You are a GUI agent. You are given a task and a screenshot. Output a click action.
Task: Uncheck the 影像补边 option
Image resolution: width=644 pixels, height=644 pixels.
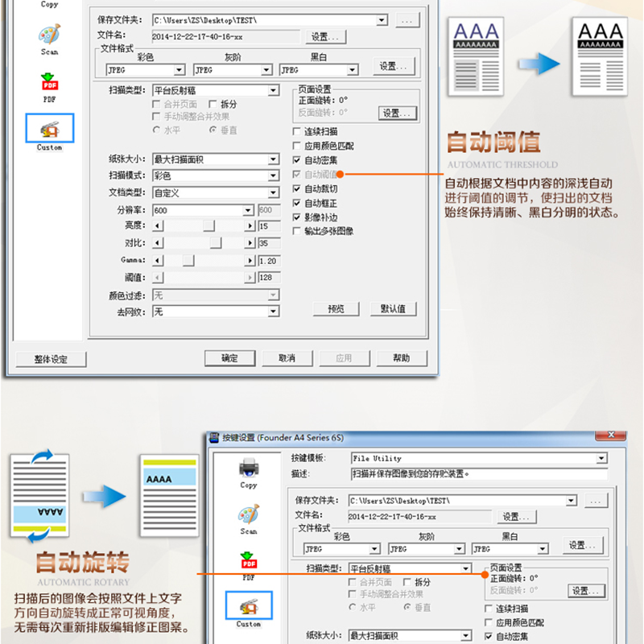click(297, 217)
